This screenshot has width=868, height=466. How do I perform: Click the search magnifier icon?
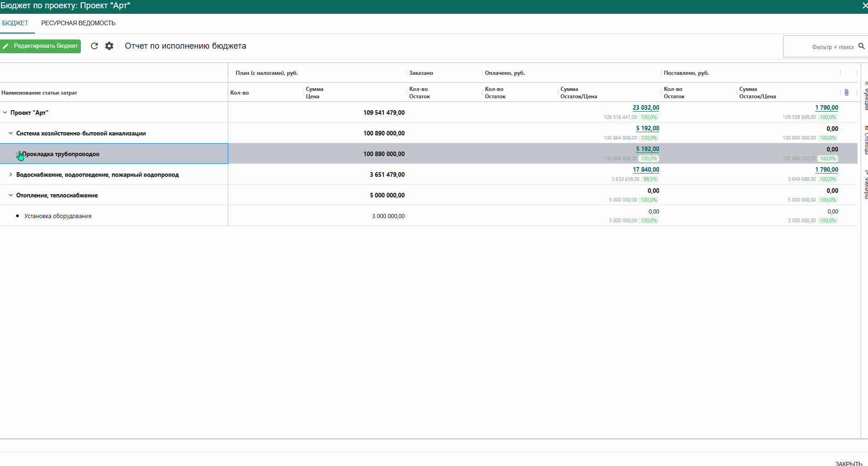(861, 46)
